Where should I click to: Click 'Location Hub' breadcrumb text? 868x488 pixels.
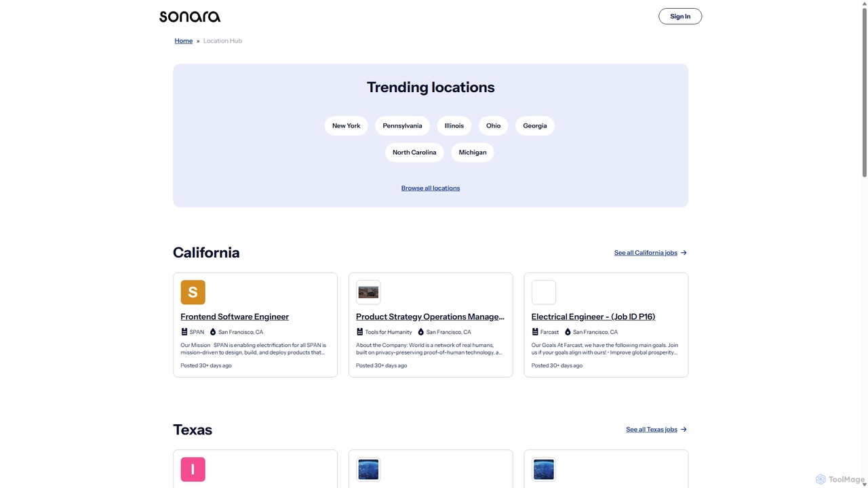pos(222,41)
